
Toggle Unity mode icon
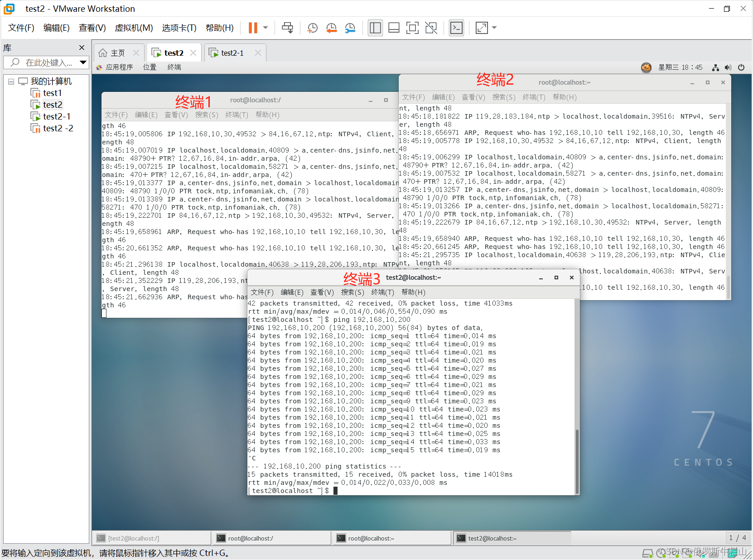(431, 28)
